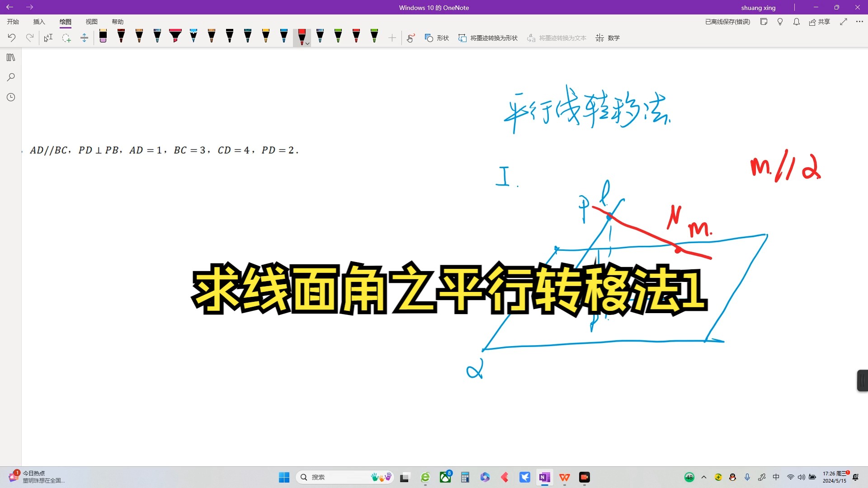Screen dimensions: 868x488
Task: Switch to the 视图 (View) tab
Action: coord(92,22)
